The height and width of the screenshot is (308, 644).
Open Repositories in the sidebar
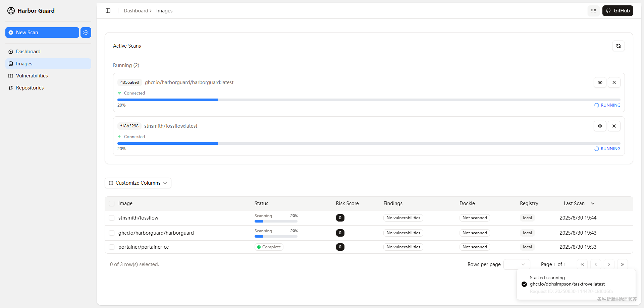[48, 88]
